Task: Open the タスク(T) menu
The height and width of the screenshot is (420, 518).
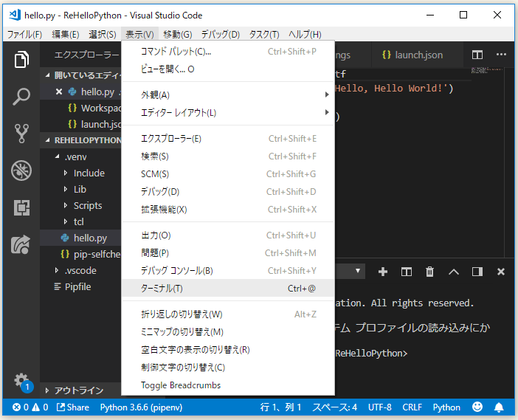Action: coord(264,35)
